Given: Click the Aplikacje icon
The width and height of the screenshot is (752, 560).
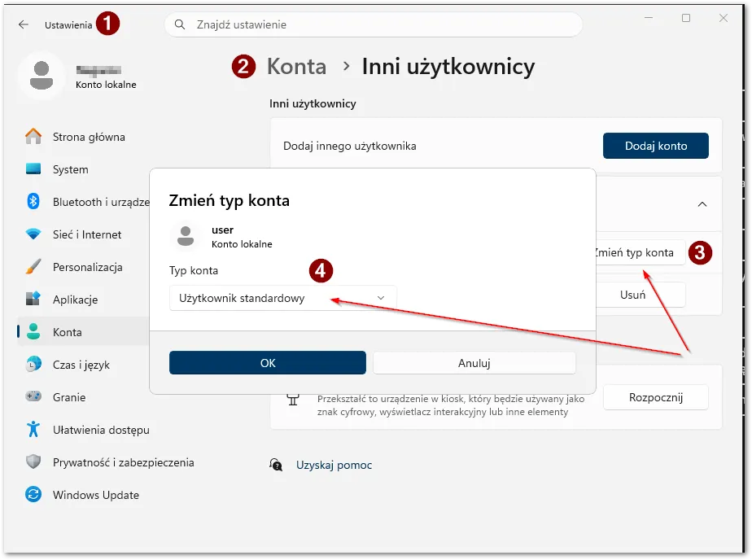Looking at the screenshot, I should (x=33, y=299).
